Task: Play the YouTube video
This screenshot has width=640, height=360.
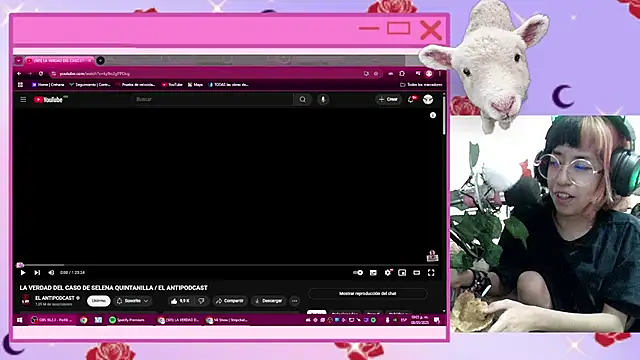Action: coord(23,272)
